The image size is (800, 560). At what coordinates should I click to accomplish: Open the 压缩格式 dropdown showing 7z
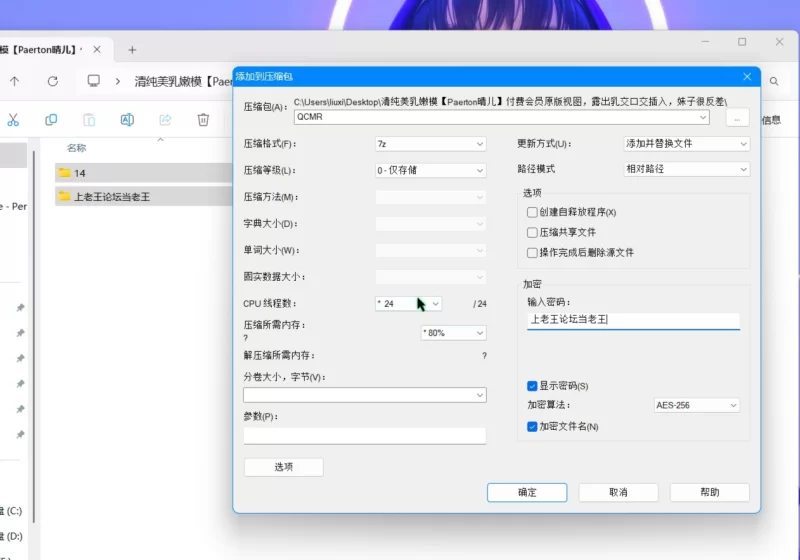click(x=431, y=144)
